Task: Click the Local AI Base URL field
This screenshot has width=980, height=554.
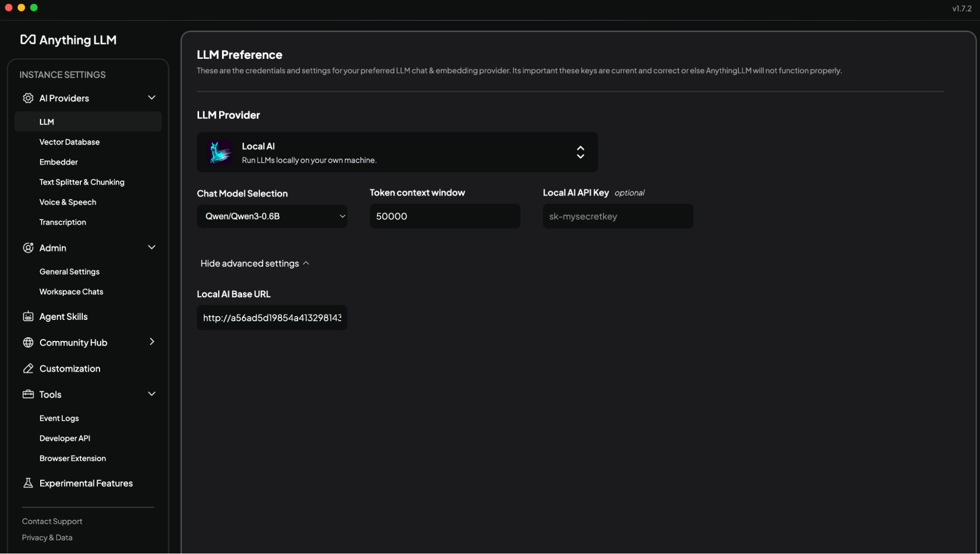Action: click(272, 318)
